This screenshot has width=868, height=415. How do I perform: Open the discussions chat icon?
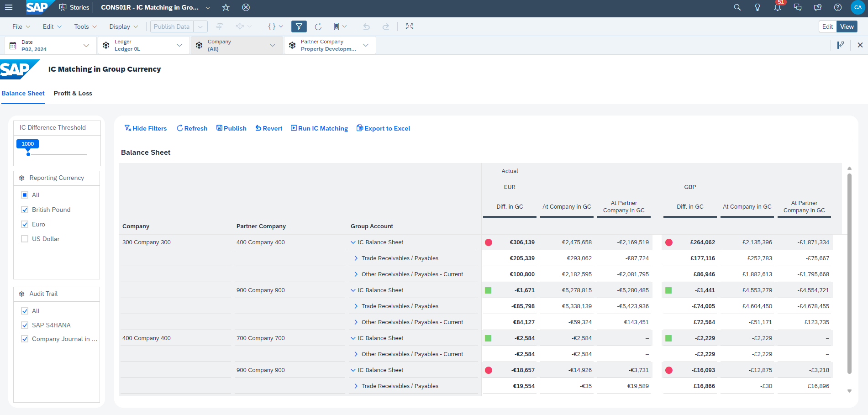tap(798, 7)
